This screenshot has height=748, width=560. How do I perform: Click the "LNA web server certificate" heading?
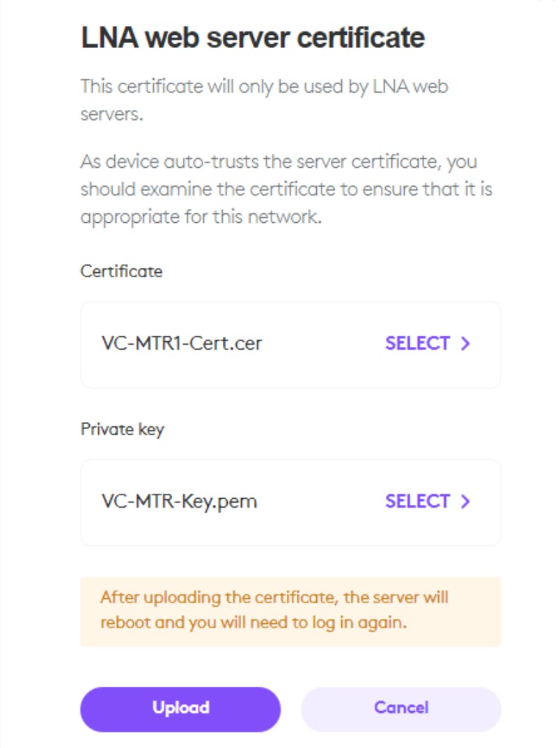coord(253,38)
